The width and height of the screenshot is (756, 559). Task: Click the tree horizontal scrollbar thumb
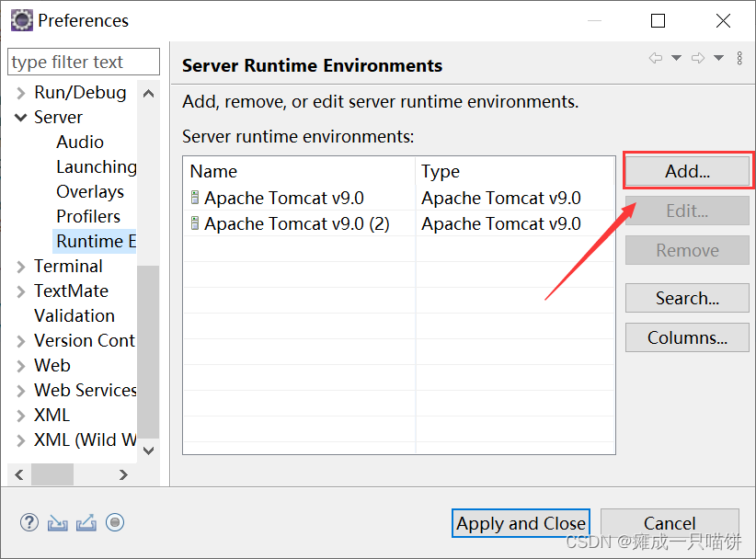pyautogui.click(x=52, y=474)
